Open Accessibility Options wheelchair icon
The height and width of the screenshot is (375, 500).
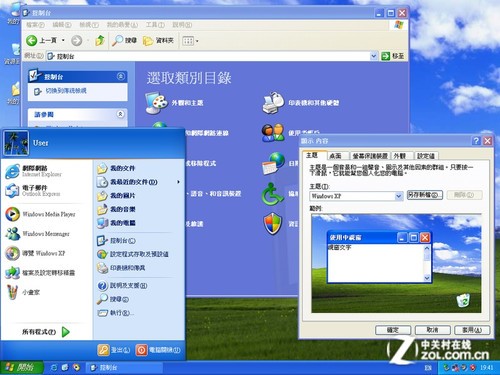(x=273, y=193)
